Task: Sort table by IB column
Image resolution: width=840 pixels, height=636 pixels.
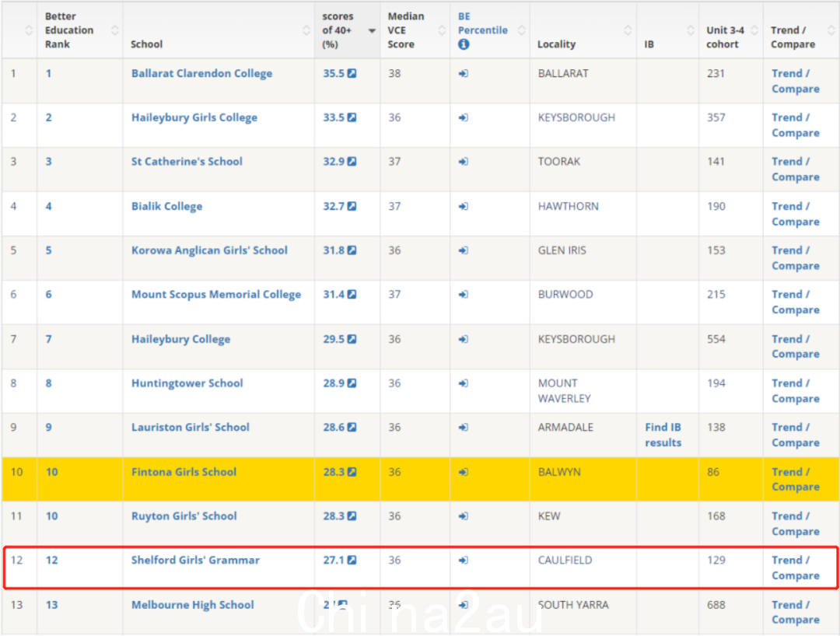Action: click(x=691, y=30)
